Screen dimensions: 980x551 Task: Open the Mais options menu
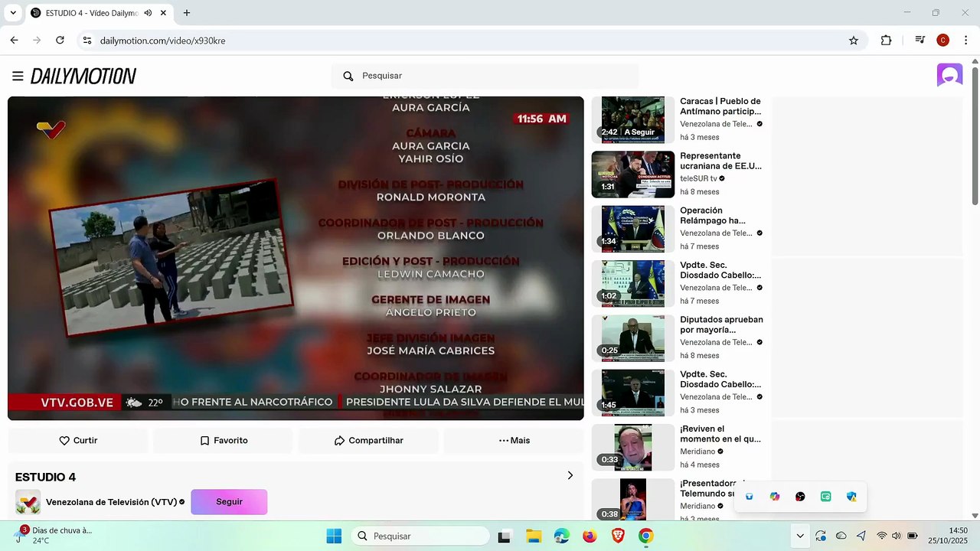514,441
